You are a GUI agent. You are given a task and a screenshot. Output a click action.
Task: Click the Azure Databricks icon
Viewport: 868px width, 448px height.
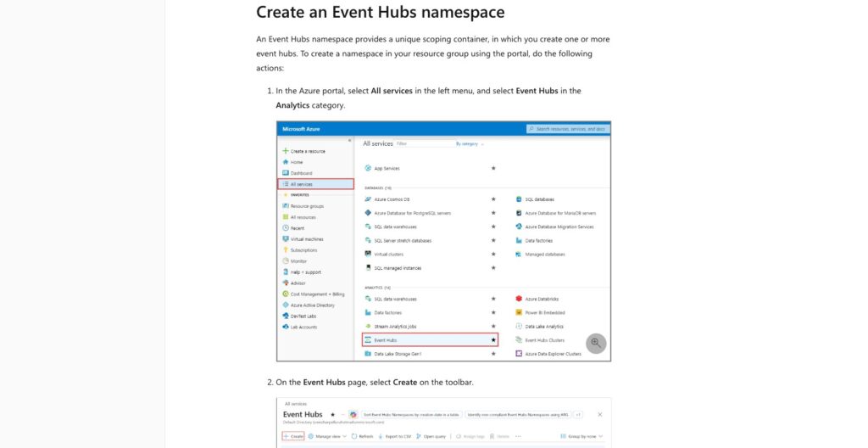pos(519,299)
